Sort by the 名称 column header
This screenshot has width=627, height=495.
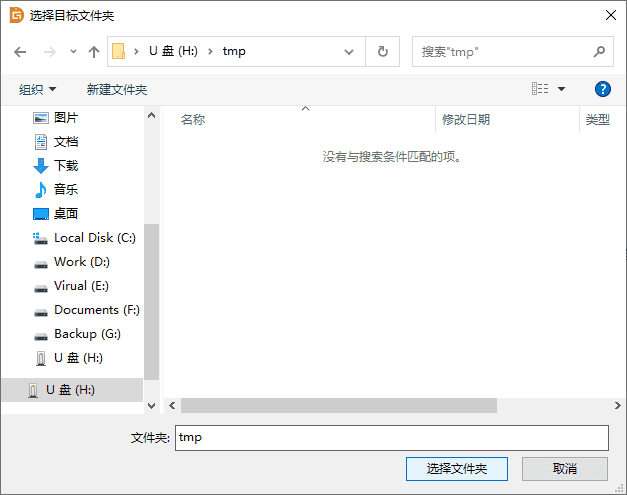[193, 120]
